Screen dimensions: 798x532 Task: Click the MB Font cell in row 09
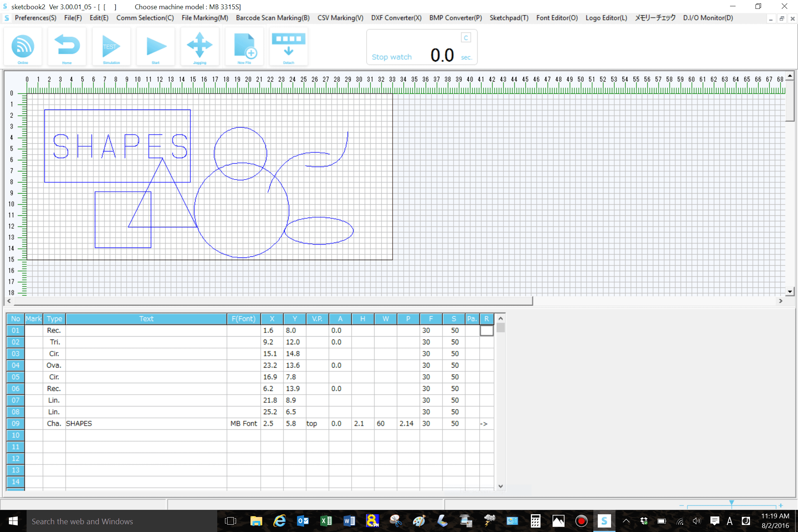click(x=244, y=423)
